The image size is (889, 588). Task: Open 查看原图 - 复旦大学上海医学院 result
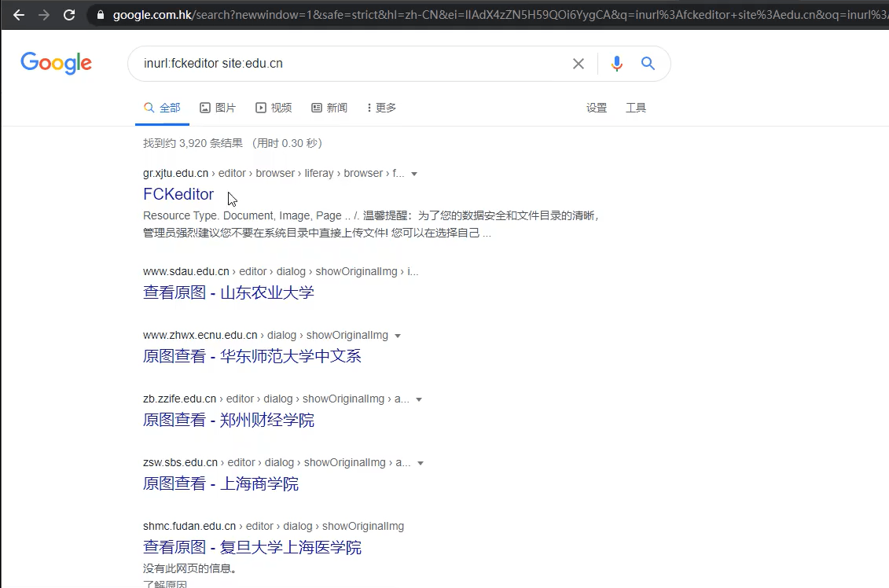252,547
